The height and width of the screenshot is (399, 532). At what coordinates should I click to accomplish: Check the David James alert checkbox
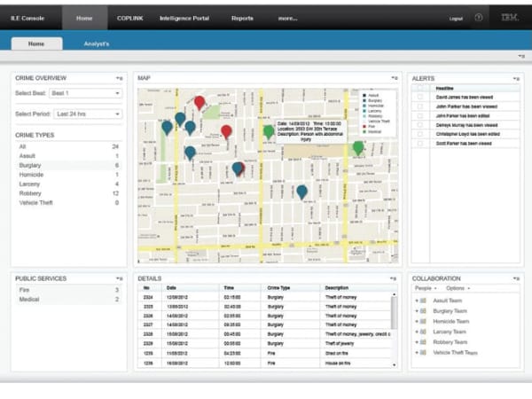tap(419, 97)
